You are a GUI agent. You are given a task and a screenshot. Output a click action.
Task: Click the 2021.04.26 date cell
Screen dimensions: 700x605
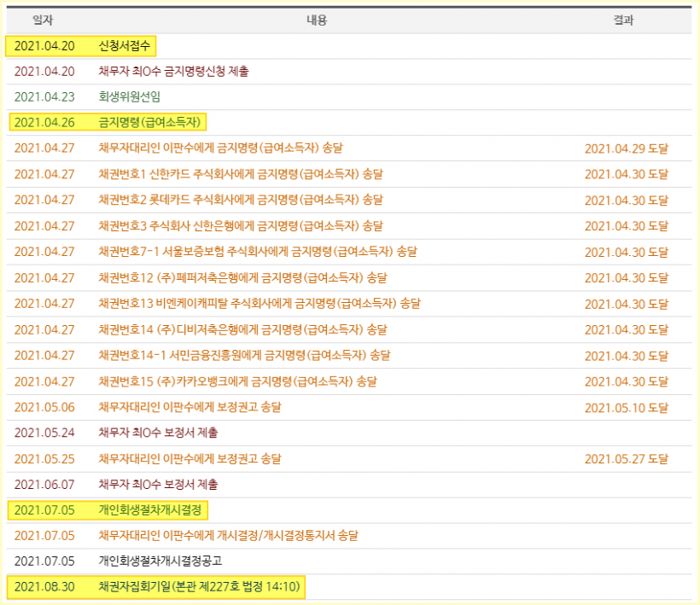(44, 122)
